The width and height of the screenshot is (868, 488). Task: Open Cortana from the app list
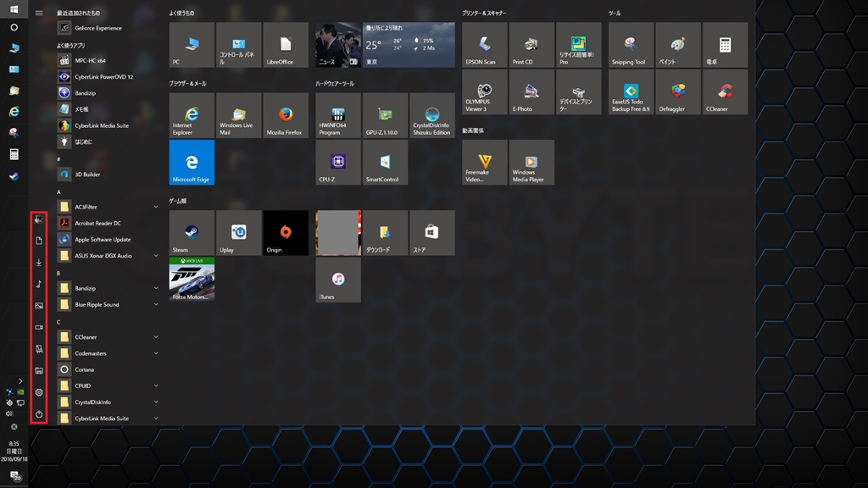click(x=108, y=369)
